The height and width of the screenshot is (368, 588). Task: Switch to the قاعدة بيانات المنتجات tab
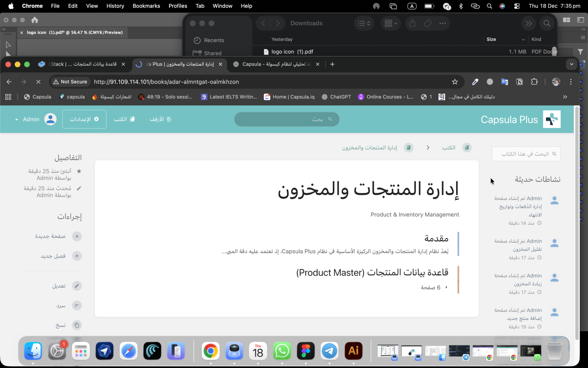82,64
